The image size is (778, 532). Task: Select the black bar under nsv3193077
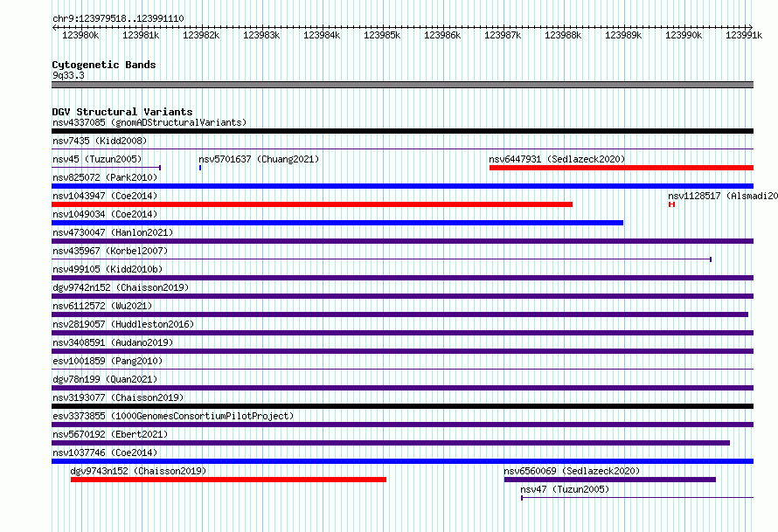click(x=402, y=406)
